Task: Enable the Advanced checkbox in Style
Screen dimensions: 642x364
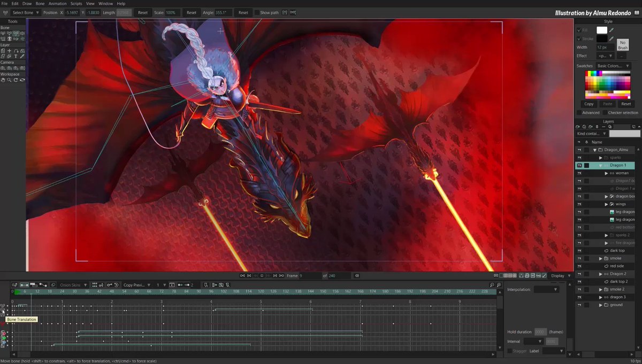Action: (x=579, y=113)
